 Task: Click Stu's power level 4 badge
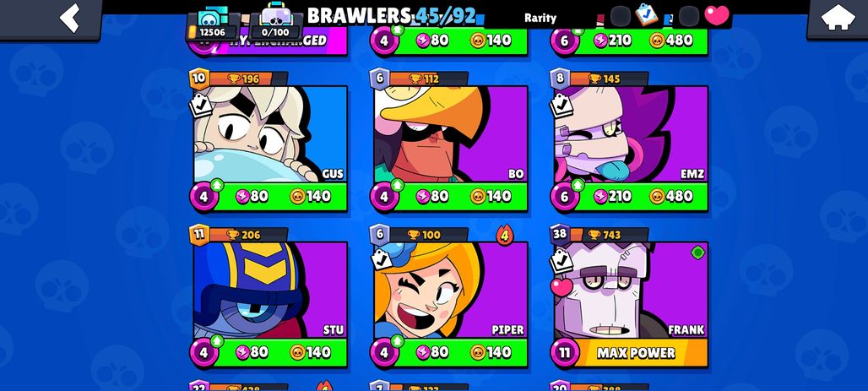coord(204,353)
